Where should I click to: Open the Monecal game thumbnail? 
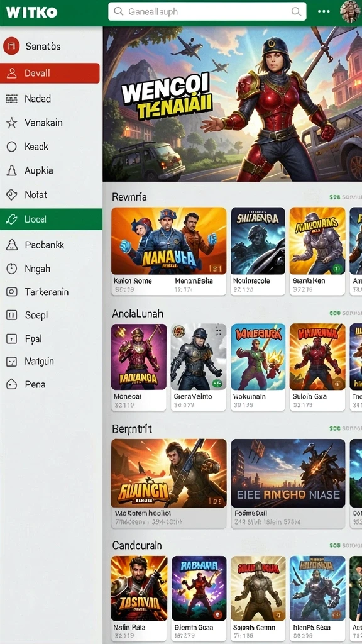(139, 357)
